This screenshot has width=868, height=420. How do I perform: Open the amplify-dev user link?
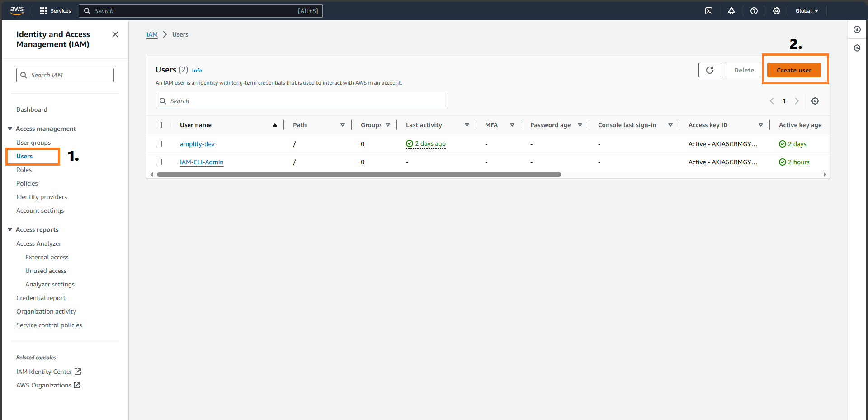pos(197,144)
